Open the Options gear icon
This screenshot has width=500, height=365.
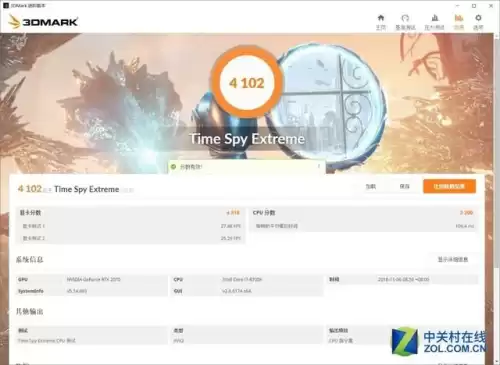pyautogui.click(x=478, y=18)
